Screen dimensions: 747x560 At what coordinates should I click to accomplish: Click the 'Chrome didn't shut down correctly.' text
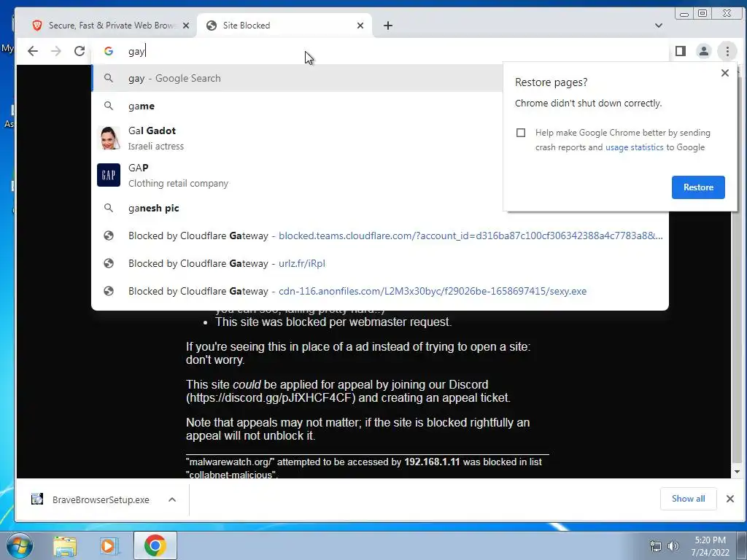coord(588,104)
